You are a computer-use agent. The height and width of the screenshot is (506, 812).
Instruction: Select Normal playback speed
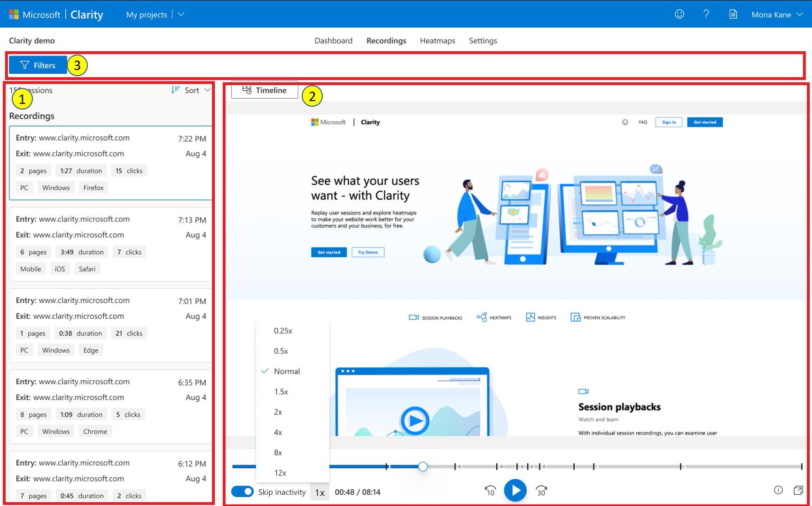292,371
